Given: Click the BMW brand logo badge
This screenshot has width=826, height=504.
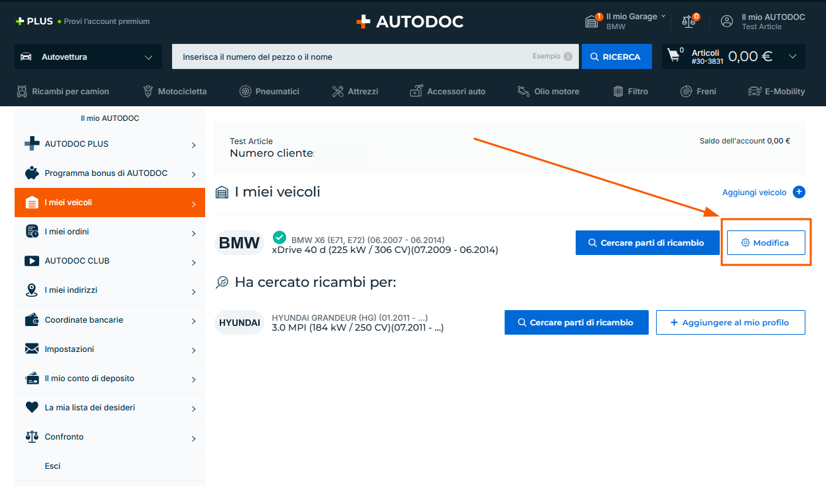Looking at the screenshot, I should click(239, 243).
